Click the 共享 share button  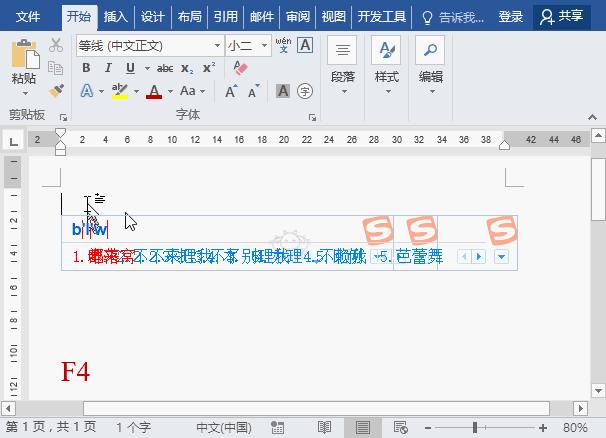pos(562,17)
